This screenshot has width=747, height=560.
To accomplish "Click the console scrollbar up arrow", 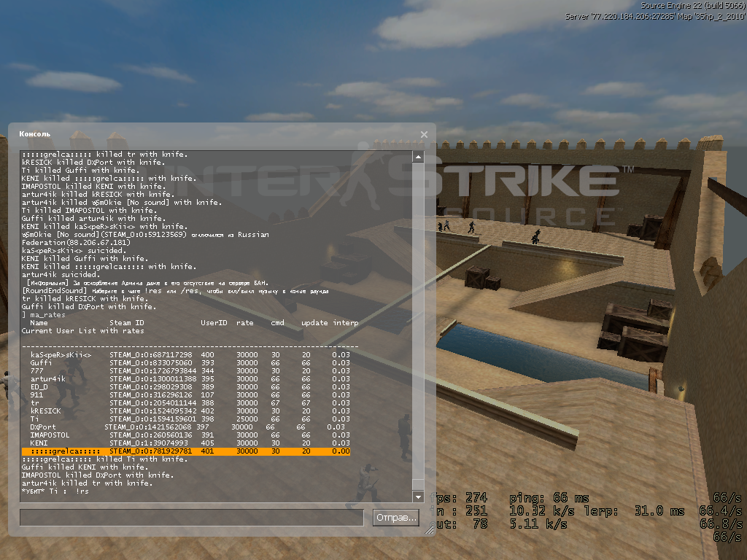I will [x=418, y=157].
